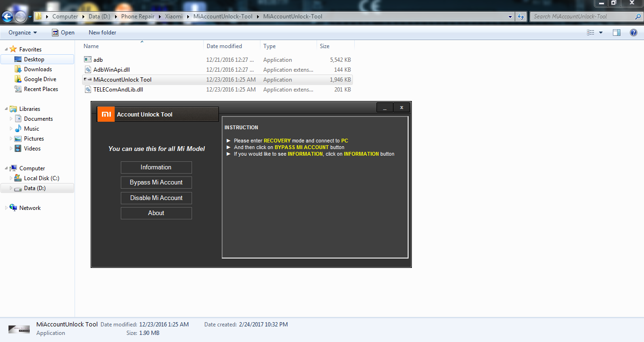Image resolution: width=644 pixels, height=342 pixels.
Task: Minimize the Account Unlock Tool window
Action: tap(385, 108)
